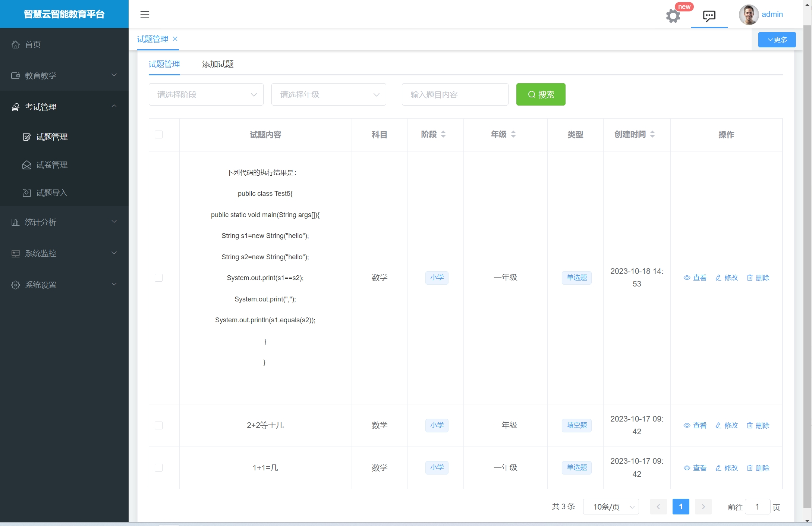Open the 10条/页 page size dropdown
This screenshot has height=526, width=812.
[611, 507]
